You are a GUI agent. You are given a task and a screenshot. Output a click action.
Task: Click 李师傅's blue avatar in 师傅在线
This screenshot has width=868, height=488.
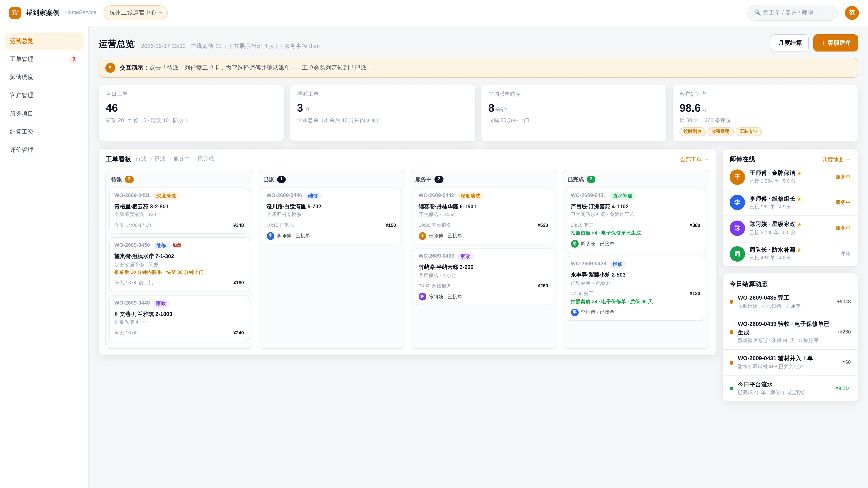click(737, 202)
